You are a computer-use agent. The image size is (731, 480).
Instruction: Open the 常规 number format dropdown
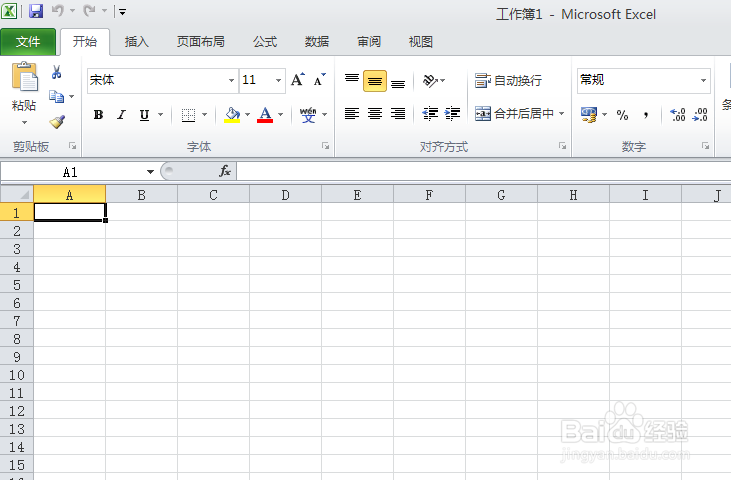pyautogui.click(x=703, y=80)
